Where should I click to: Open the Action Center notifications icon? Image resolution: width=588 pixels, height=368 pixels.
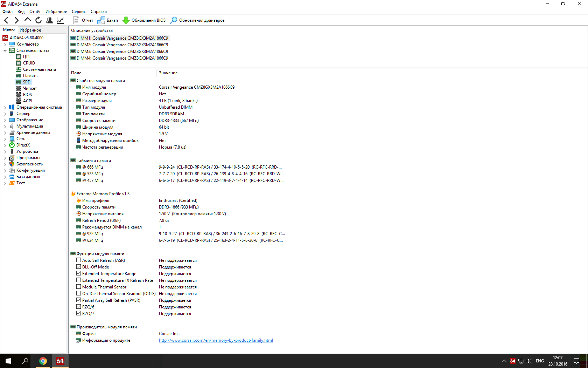point(576,361)
